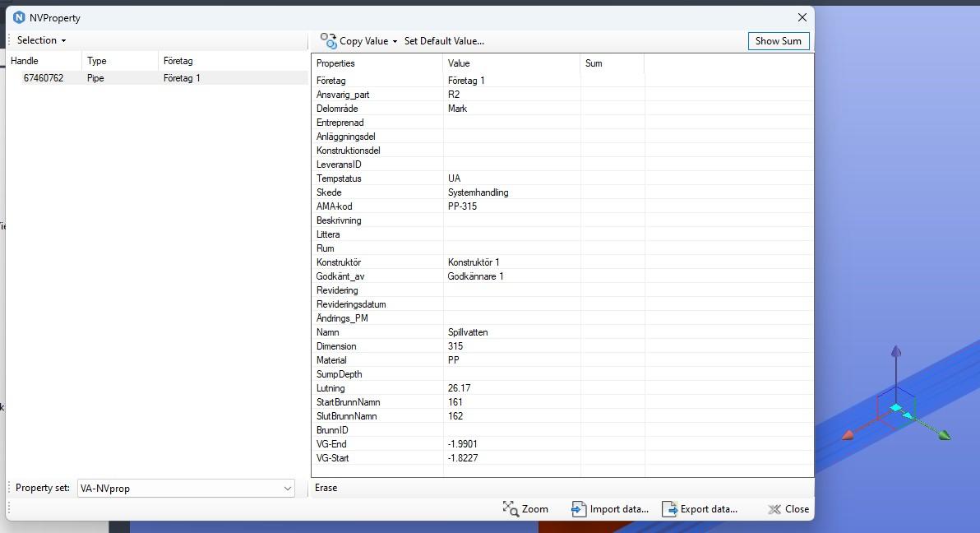The image size is (980, 533).
Task: Click the Beskrivning property name
Action: click(x=339, y=220)
